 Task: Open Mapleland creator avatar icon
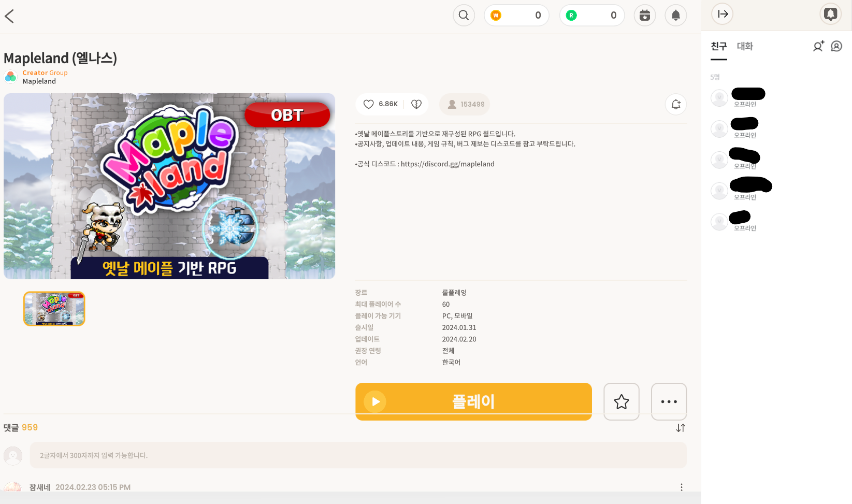[10, 77]
